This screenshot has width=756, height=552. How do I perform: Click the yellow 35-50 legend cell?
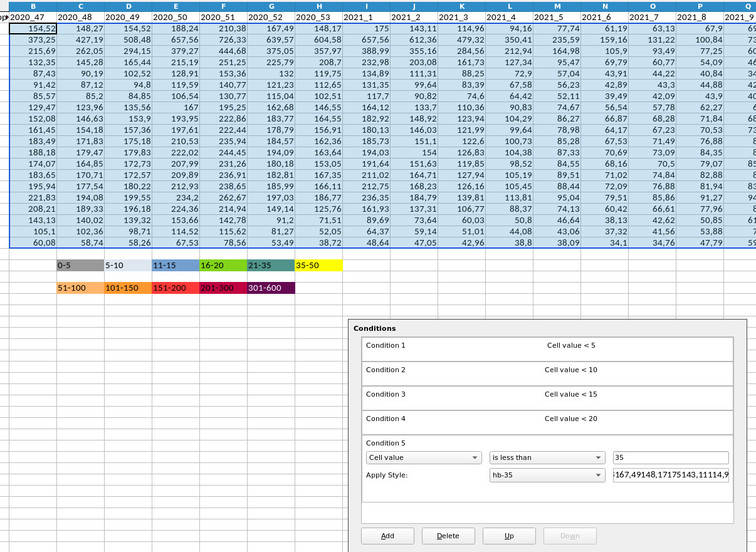318,266
